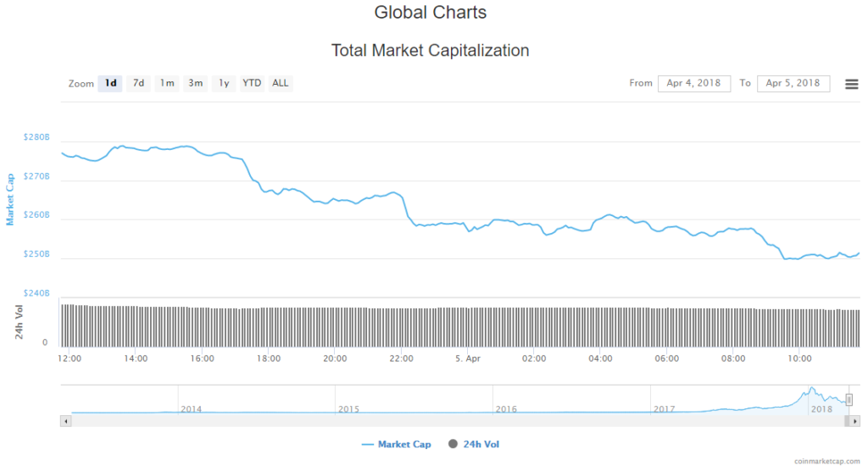Screen dimensions: 868x466
Task: Select the 1d zoom range
Action: coord(110,83)
